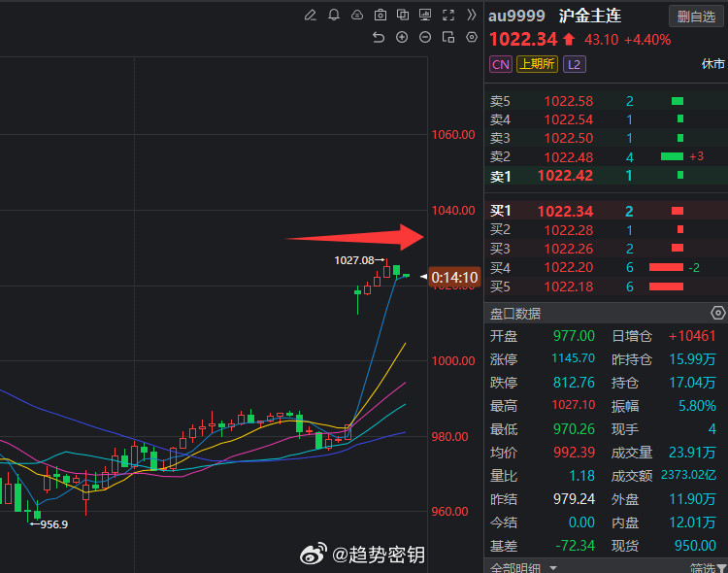This screenshot has width=728, height=573.
Task: Click the 成交量 value 23.91万
Action: (x=692, y=452)
